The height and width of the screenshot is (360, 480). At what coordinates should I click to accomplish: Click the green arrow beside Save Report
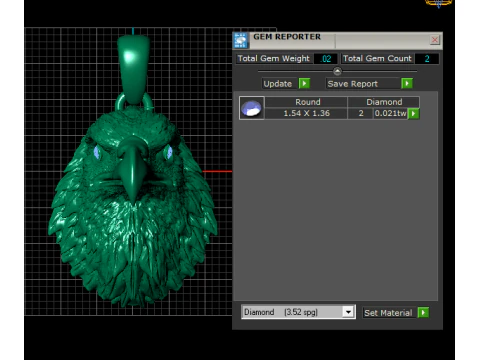pos(407,83)
